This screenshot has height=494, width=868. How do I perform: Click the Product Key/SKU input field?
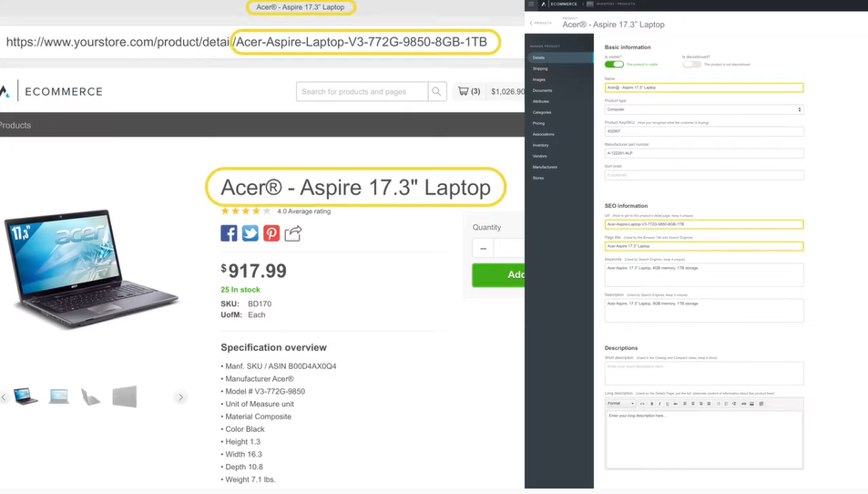tap(703, 131)
